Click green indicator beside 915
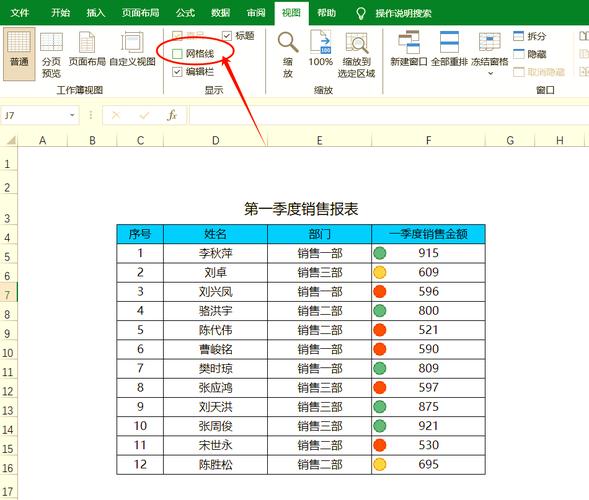The width and height of the screenshot is (589, 500). tap(380, 253)
